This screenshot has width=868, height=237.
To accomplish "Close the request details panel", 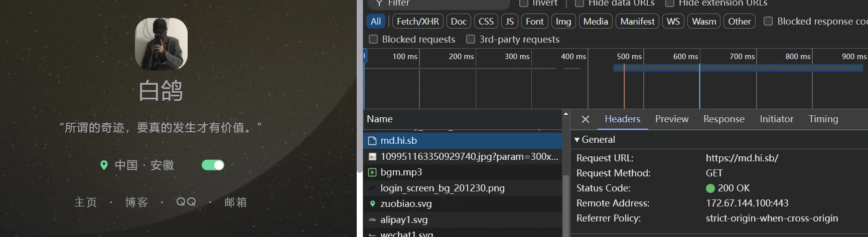I will pos(585,119).
